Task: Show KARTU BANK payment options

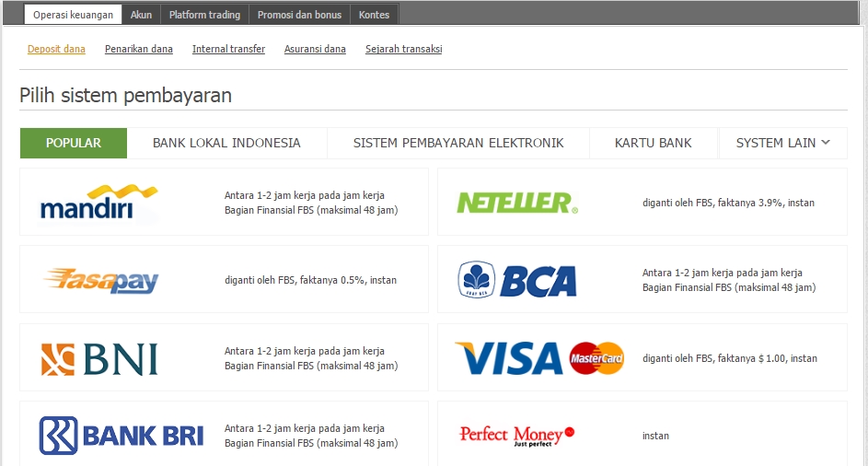Action: point(654,143)
